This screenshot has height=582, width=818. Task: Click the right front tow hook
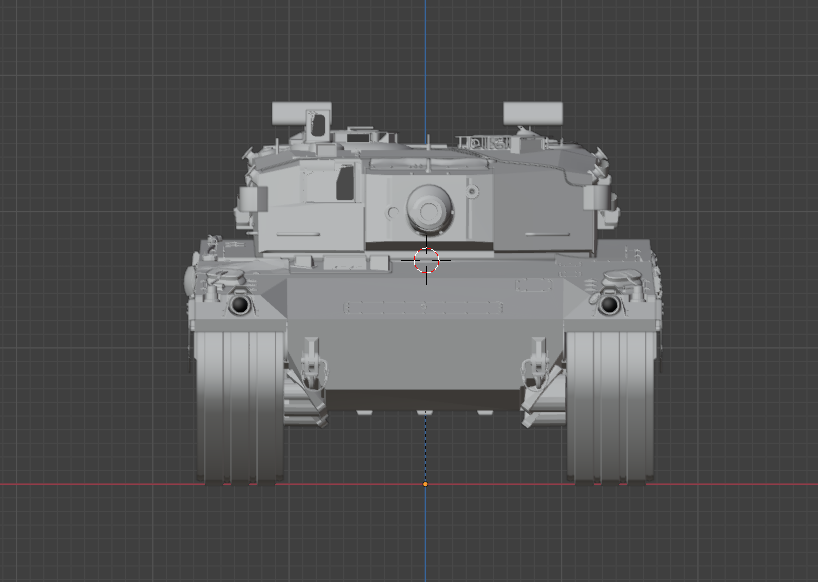(538, 362)
